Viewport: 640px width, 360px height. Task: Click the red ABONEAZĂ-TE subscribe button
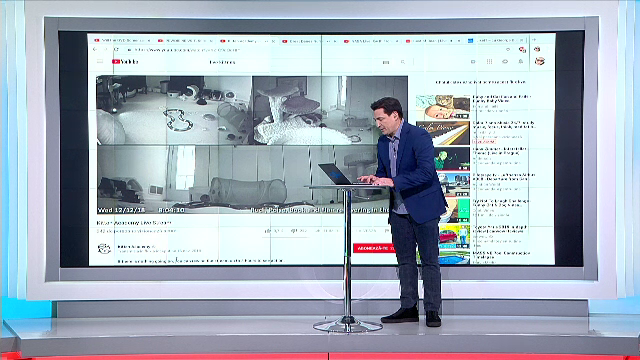click(x=374, y=248)
